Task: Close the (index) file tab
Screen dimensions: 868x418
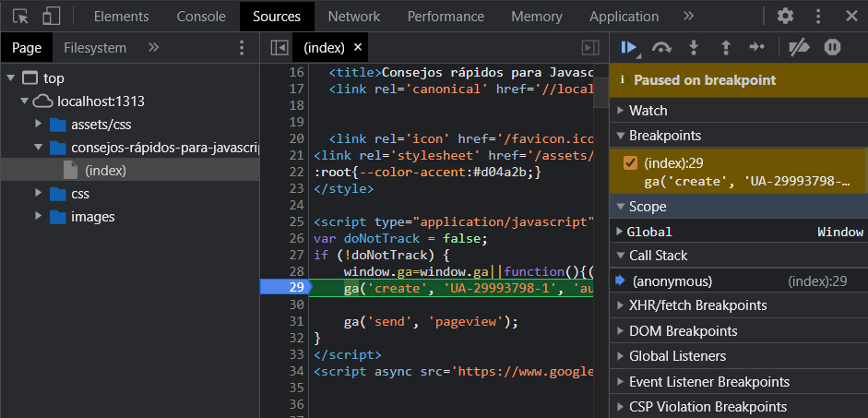Action: [x=358, y=47]
